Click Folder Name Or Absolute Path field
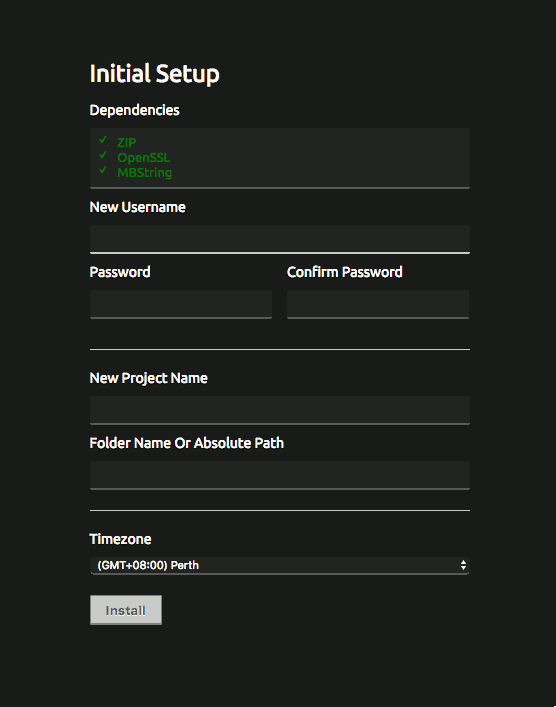Screen dimensions: 556x707 point(280,475)
